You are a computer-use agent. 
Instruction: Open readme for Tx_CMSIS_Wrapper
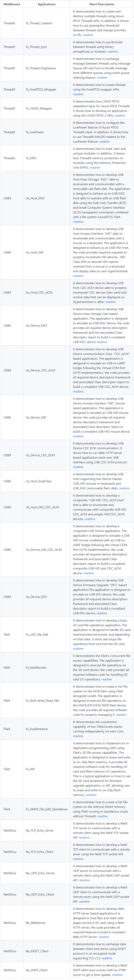[120, 115]
